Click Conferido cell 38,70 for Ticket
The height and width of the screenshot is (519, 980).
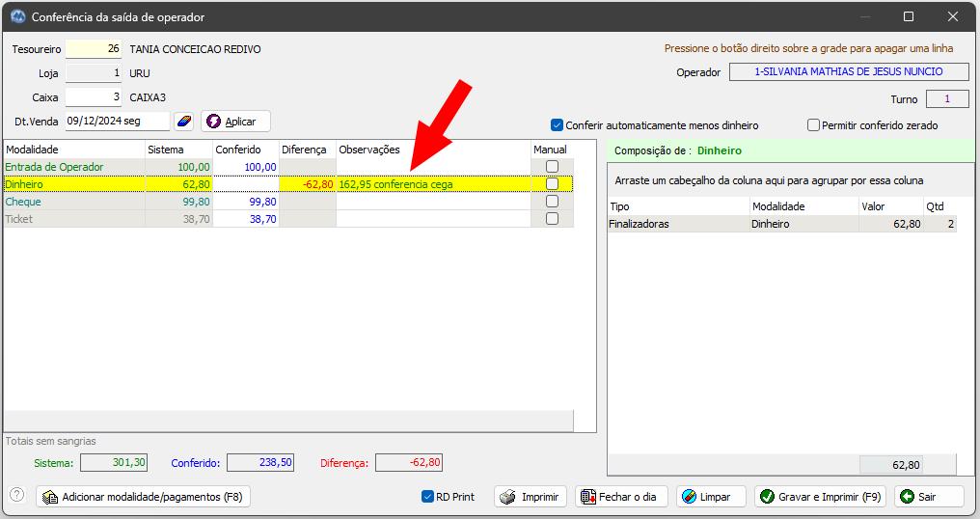(246, 220)
